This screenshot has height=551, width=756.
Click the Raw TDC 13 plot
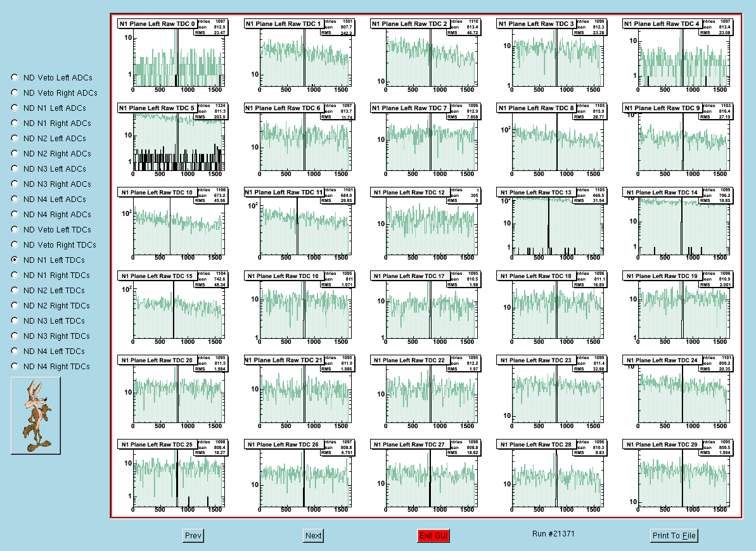coord(551,224)
